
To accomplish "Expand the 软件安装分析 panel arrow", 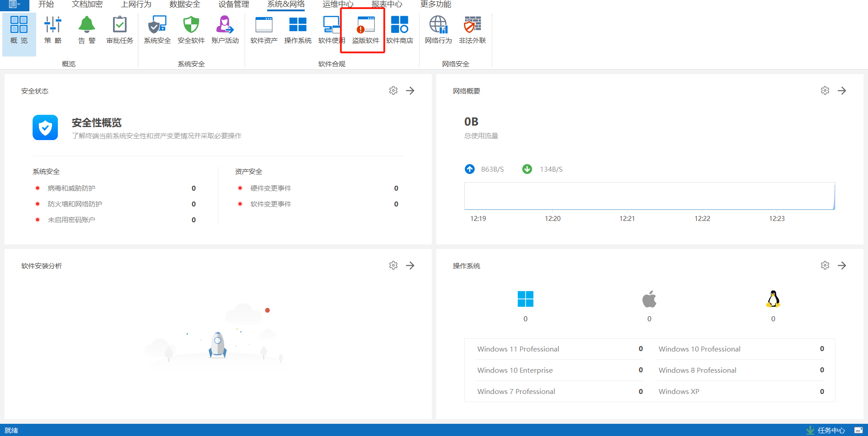I will click(x=410, y=266).
